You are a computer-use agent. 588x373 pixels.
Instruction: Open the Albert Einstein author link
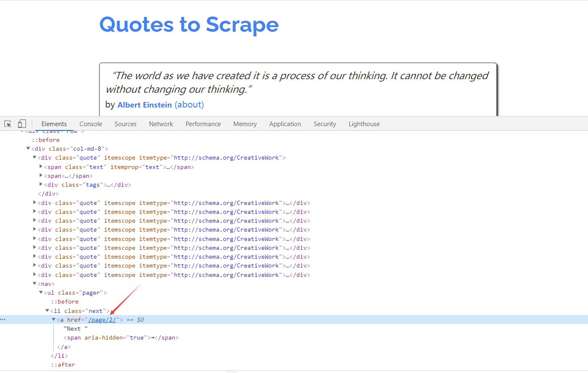click(x=145, y=105)
